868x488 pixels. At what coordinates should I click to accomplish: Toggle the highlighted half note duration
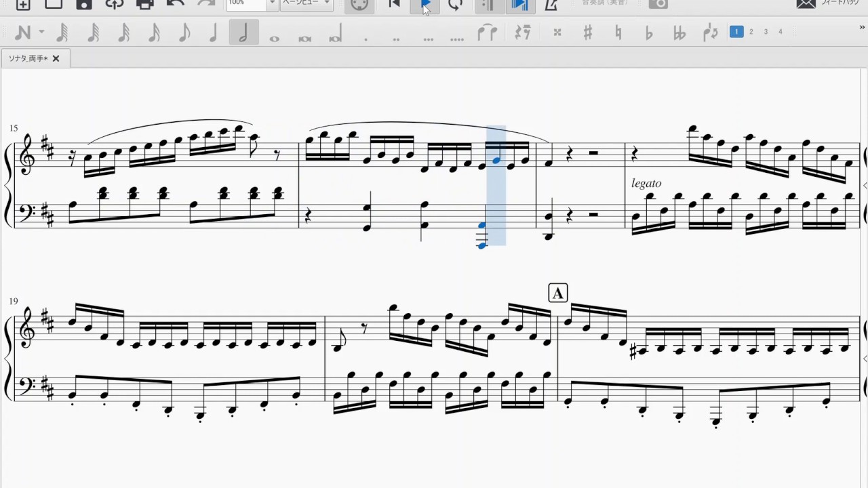243,33
